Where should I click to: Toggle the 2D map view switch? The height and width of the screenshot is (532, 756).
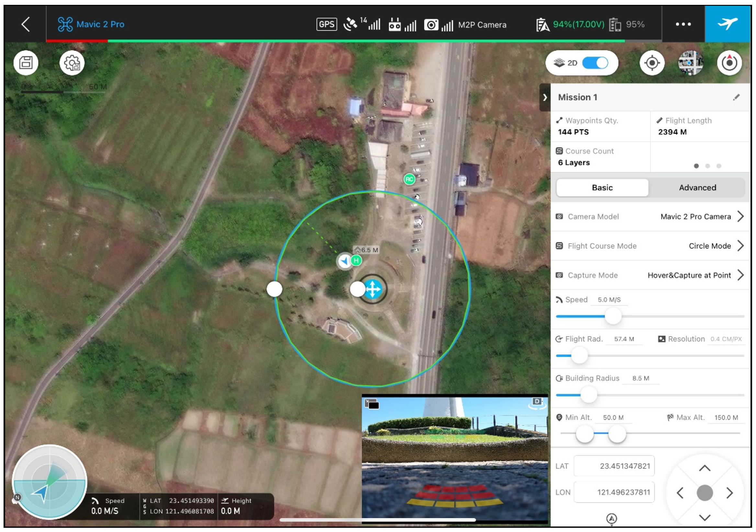pyautogui.click(x=595, y=63)
